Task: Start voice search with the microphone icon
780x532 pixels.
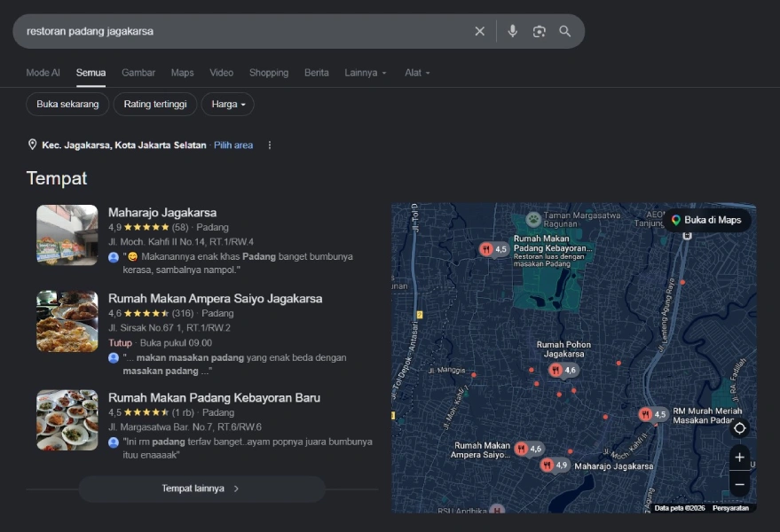Action: point(512,31)
